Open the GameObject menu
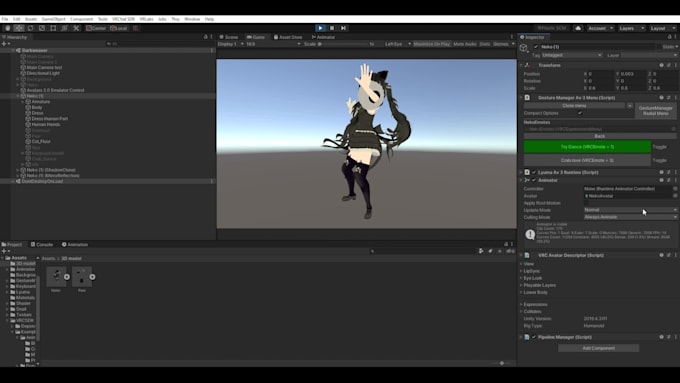 coord(53,19)
